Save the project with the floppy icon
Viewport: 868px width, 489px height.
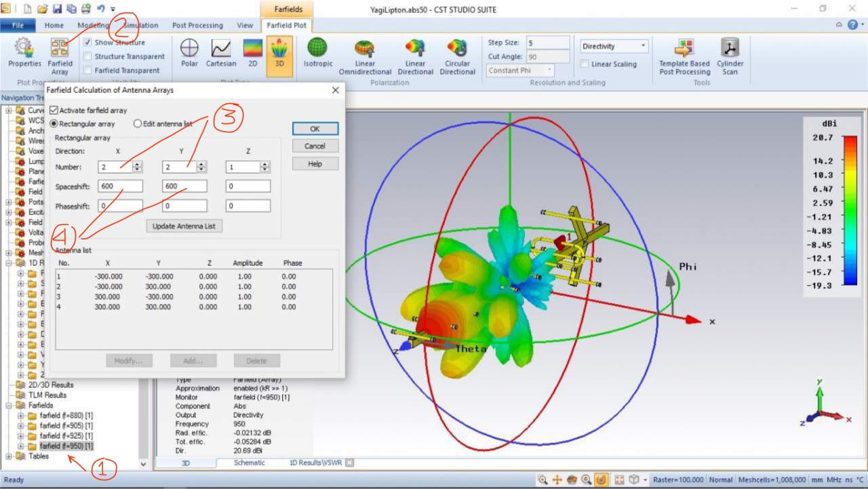pos(57,9)
